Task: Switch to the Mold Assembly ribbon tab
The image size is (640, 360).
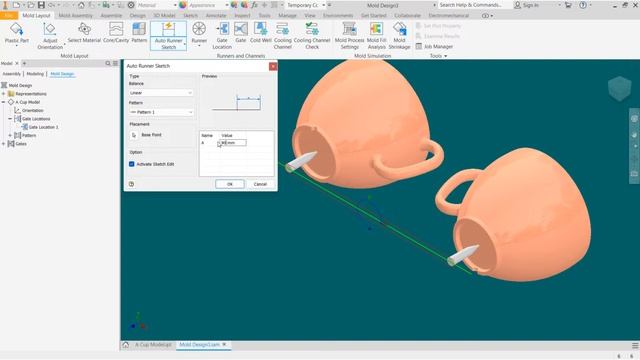Action: pos(76,16)
